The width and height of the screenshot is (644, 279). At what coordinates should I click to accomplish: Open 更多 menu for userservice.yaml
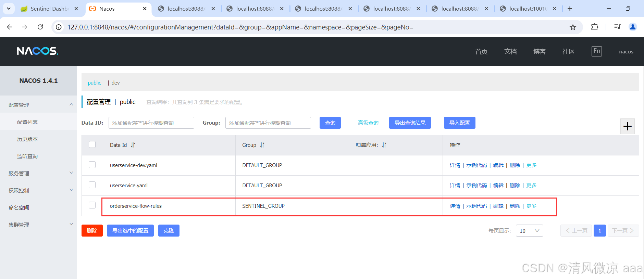click(x=531, y=186)
